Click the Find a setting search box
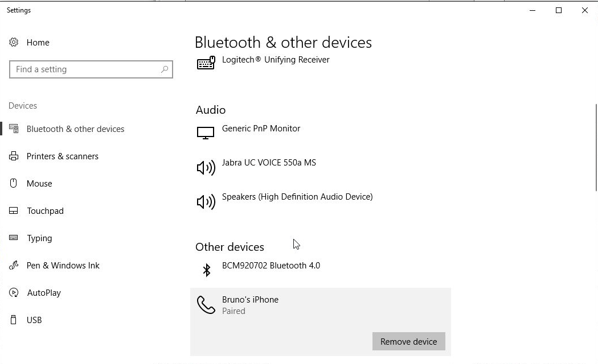This screenshot has width=598, height=364. 85,69
